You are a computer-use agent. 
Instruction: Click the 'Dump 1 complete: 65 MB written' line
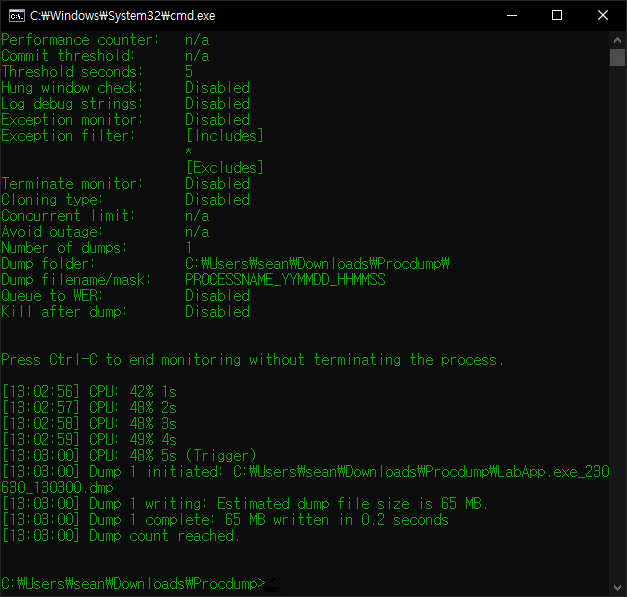tap(225, 520)
